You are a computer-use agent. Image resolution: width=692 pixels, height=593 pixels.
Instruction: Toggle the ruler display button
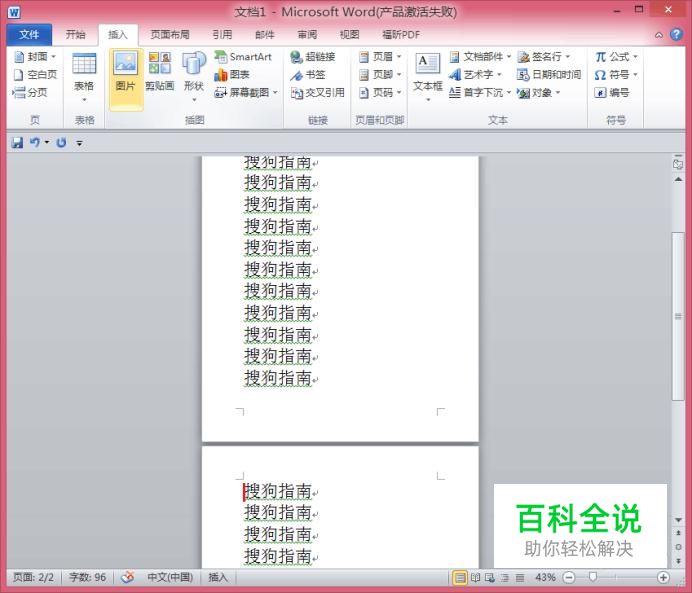click(x=678, y=163)
